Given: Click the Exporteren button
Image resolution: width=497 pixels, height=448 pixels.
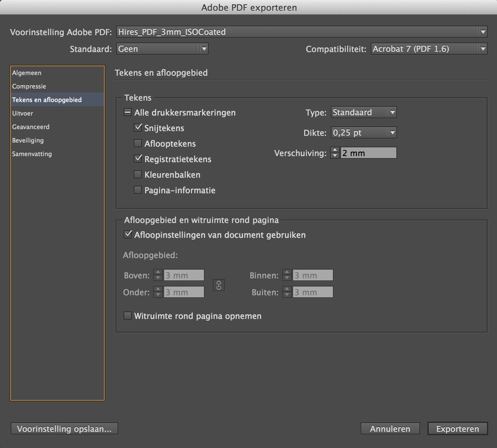Looking at the screenshot, I should [457, 429].
